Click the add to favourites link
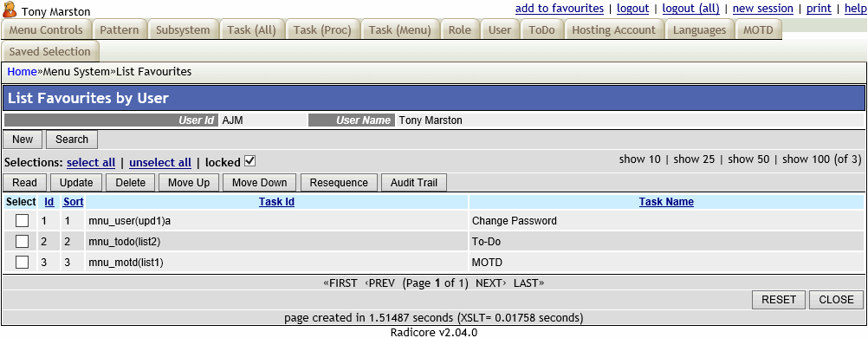The height and width of the screenshot is (338, 868). pyautogui.click(x=559, y=9)
